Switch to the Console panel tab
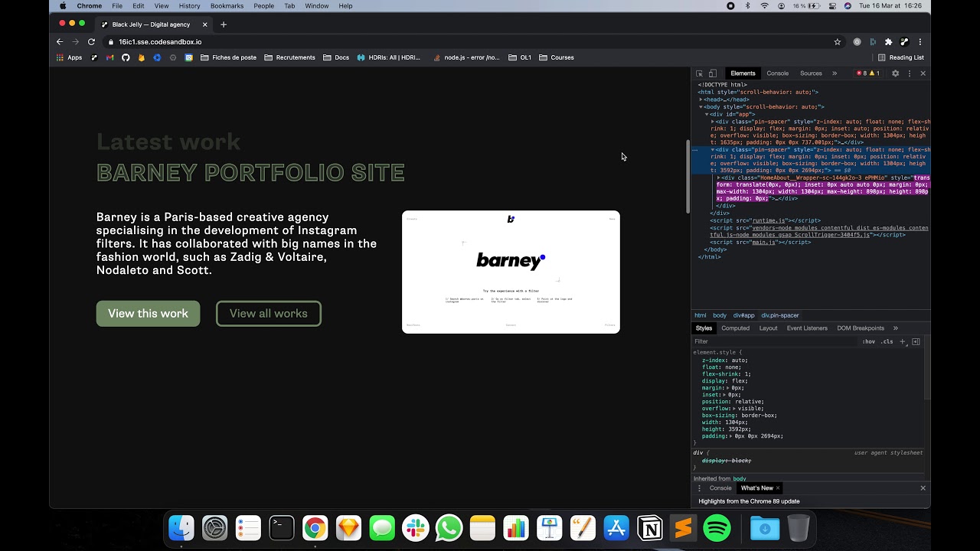Image resolution: width=980 pixels, height=551 pixels. pyautogui.click(x=777, y=73)
